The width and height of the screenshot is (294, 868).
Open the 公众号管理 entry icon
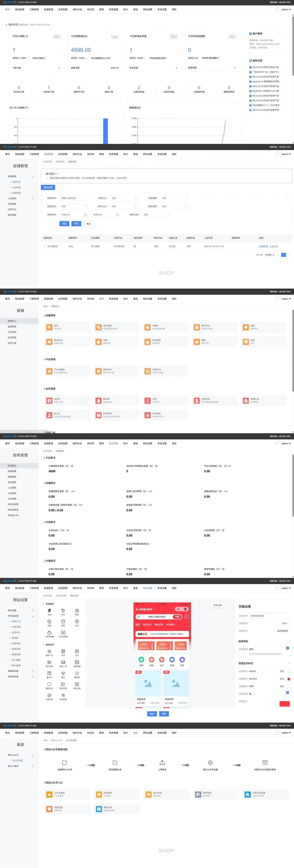coord(49,794)
